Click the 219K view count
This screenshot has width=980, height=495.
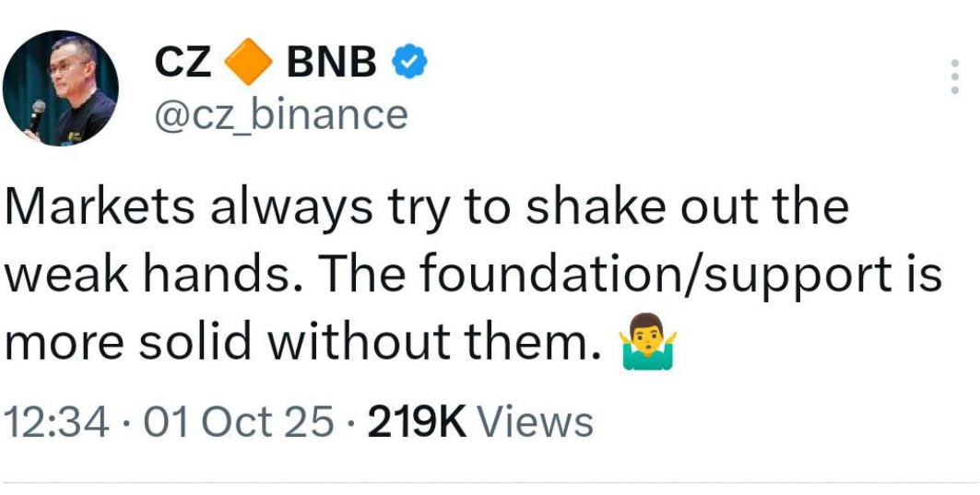click(419, 422)
